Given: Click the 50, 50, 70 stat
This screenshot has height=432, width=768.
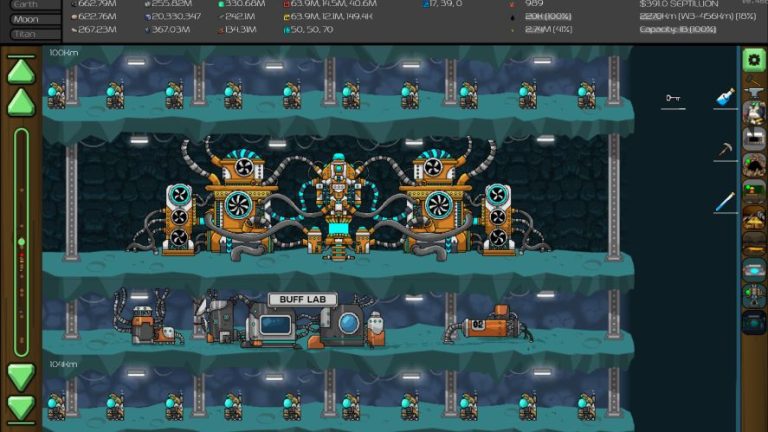Looking at the screenshot, I should point(312,29).
